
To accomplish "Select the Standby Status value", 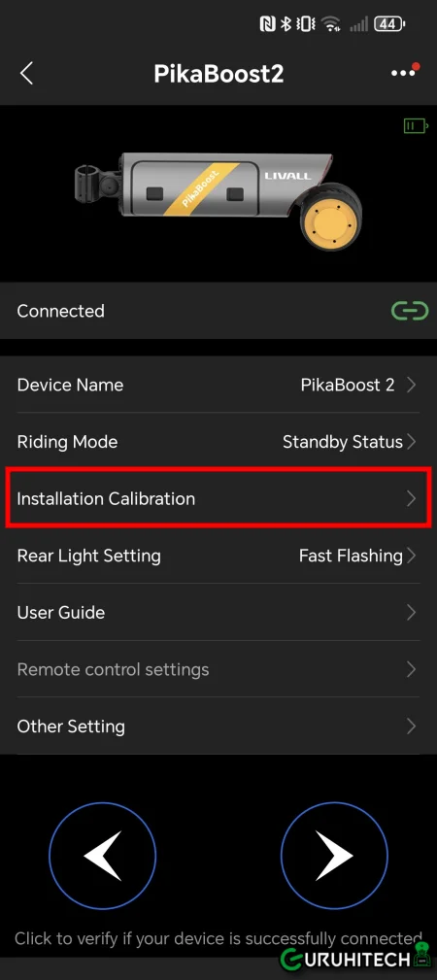I will point(343,441).
